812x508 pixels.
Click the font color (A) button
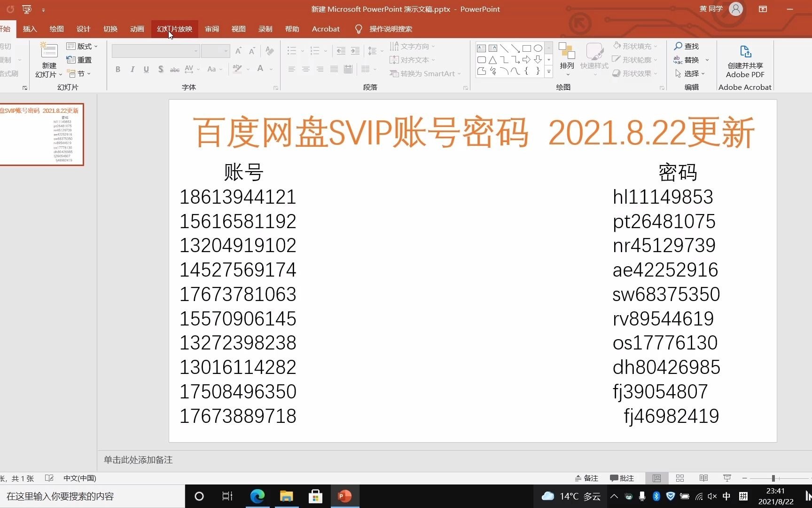260,69
